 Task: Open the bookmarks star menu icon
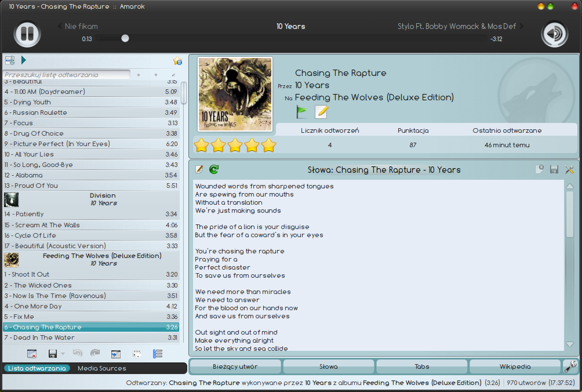click(177, 61)
